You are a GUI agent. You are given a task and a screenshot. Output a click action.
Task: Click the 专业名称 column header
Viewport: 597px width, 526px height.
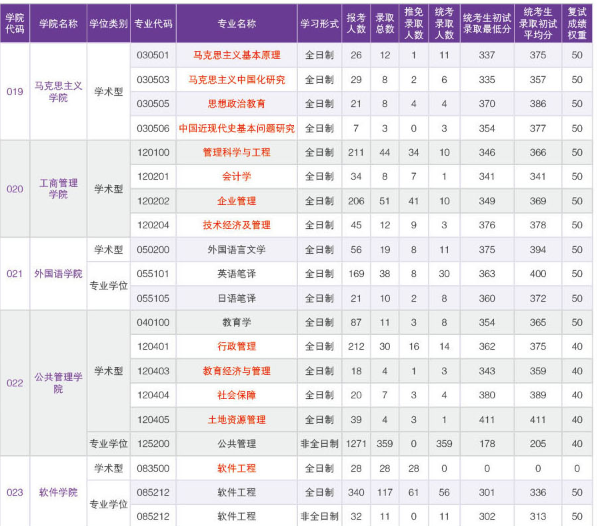[236, 24]
